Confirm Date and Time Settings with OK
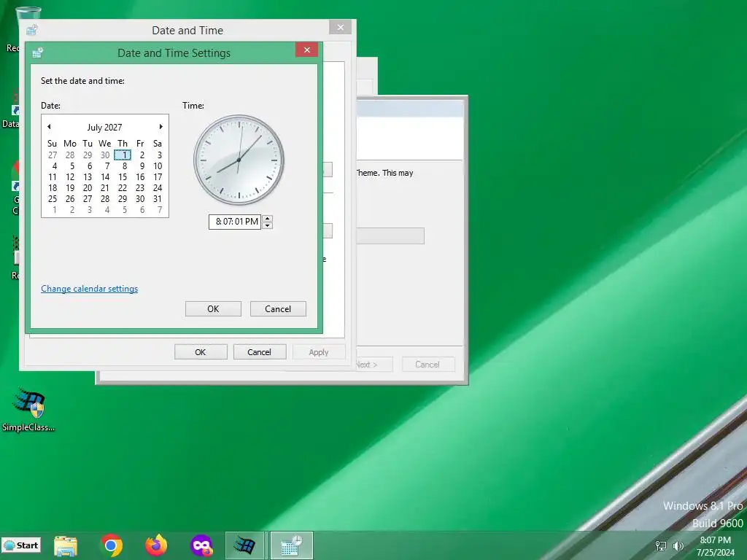Image resolution: width=747 pixels, height=560 pixels. tap(213, 308)
